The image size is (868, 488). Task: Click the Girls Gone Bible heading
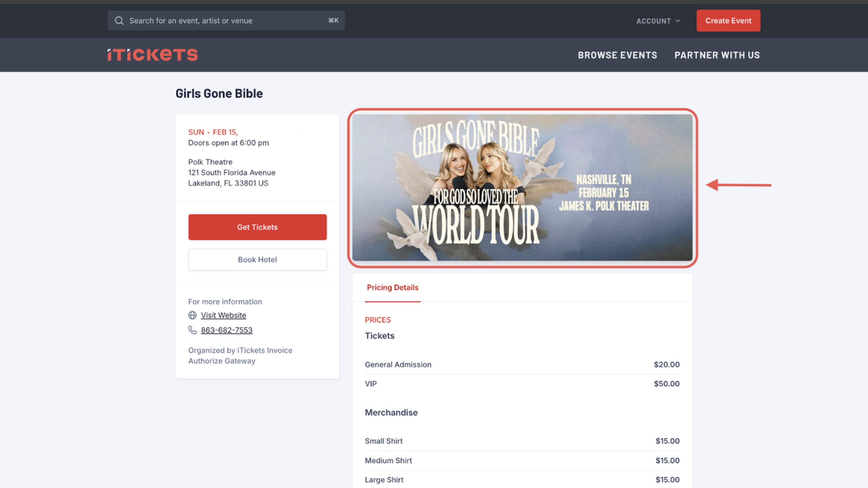[x=219, y=93]
